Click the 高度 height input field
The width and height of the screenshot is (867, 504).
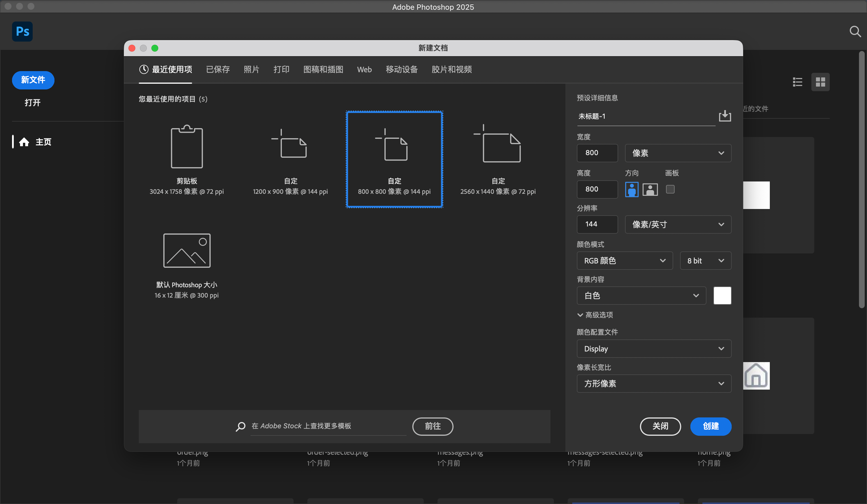click(597, 189)
